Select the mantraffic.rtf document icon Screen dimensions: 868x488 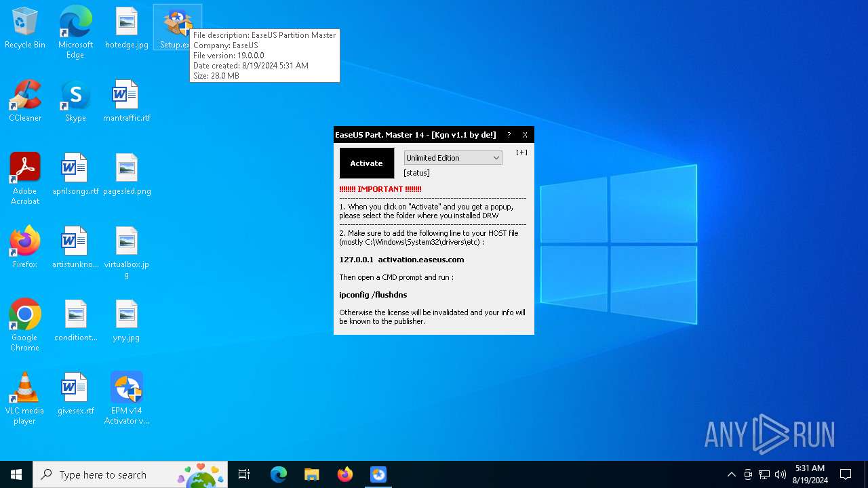[127, 102]
